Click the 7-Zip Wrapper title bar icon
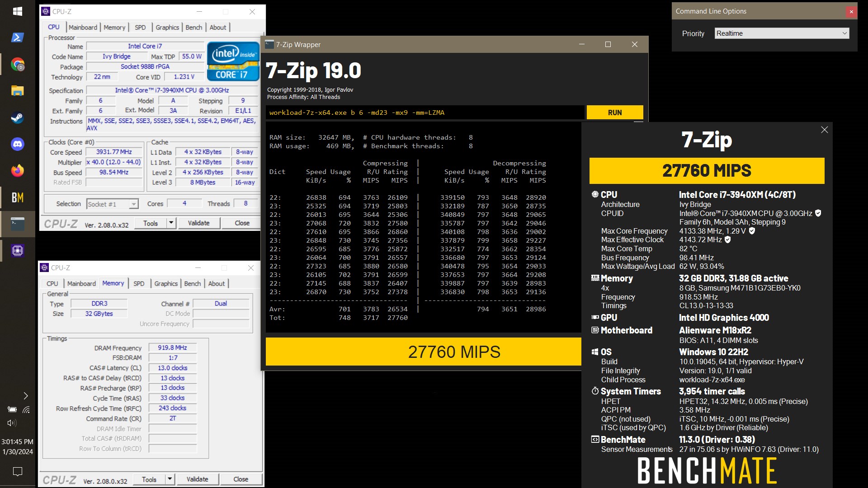The image size is (868, 488). (269, 44)
